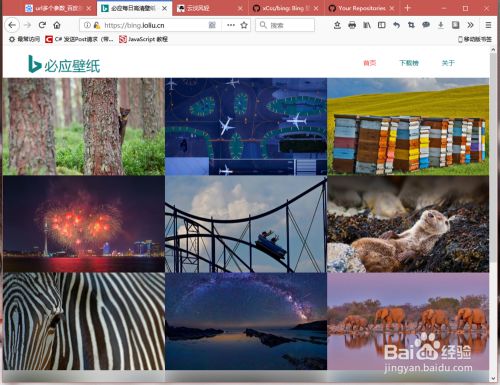Open the colorful beehives wallpaper
Image resolution: width=500 pixels, height=385 pixels.
click(408, 126)
